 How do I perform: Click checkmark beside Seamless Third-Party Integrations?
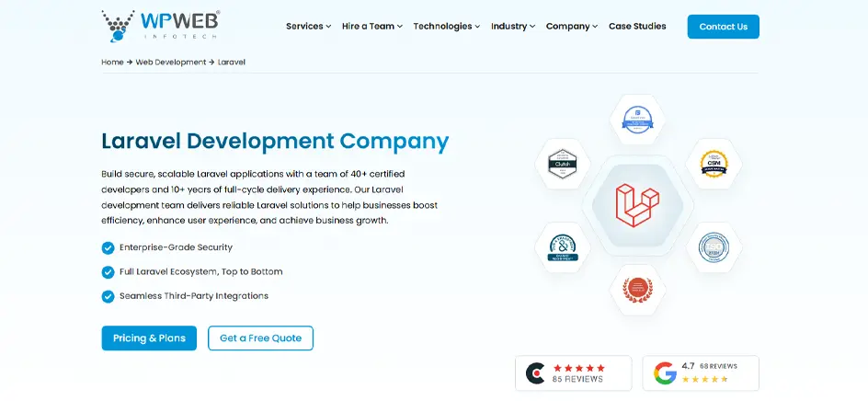[x=108, y=296]
